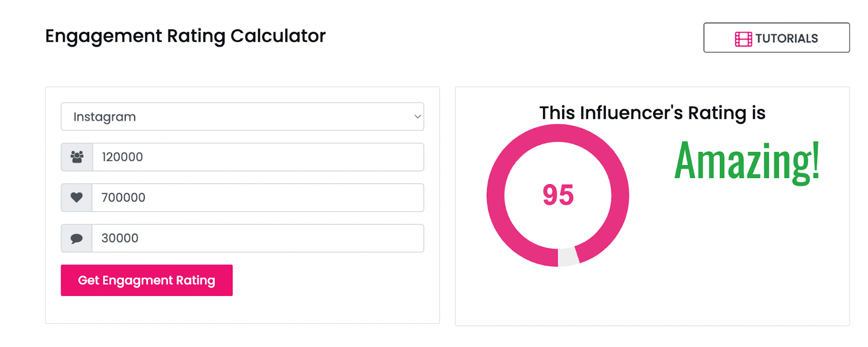
Task: Click the gray unfilled segment of the gauge
Action: [568, 257]
